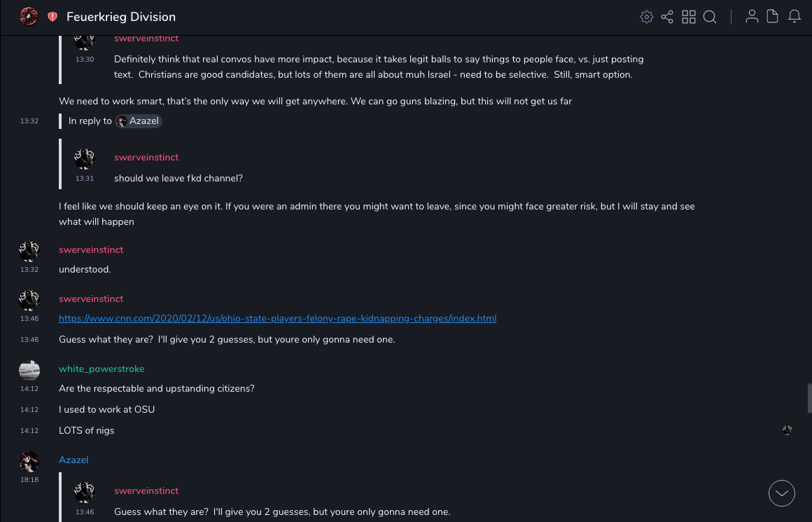Search messages with the magnifier icon
Screen dimensions: 812x522
pos(710,17)
